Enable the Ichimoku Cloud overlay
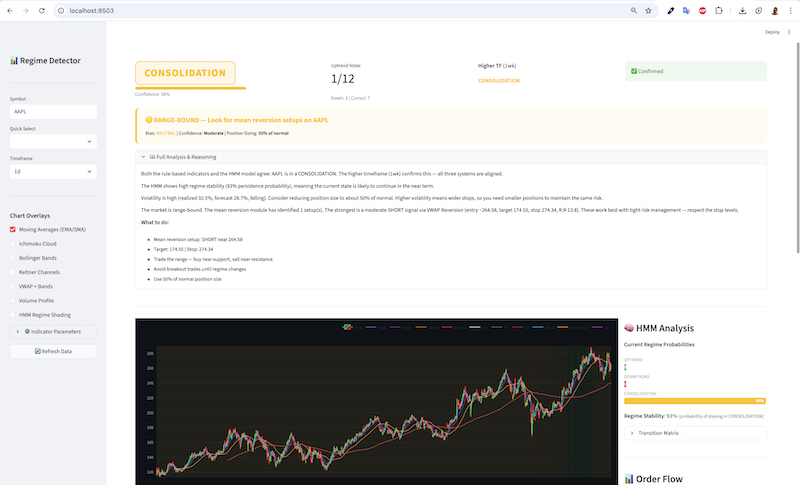 13,243
